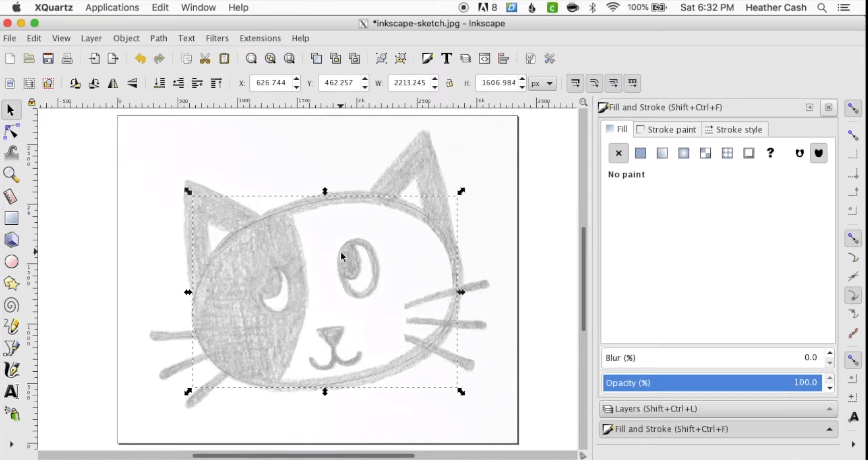The width and height of the screenshot is (868, 460).
Task: Open the Layer menu
Action: (91, 38)
